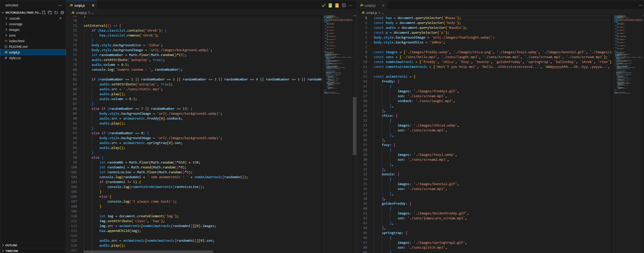Click 'const sons' on line 9 right
644x253 pixels.
[384, 57]
